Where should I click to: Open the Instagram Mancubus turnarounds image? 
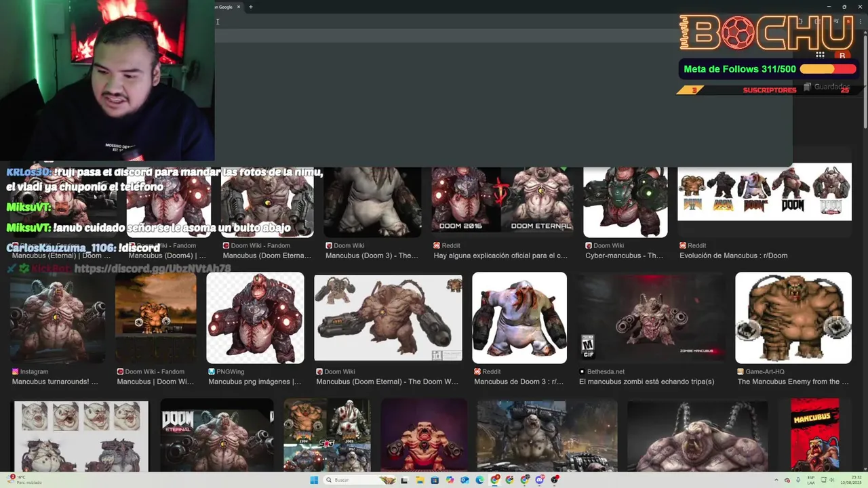58,317
